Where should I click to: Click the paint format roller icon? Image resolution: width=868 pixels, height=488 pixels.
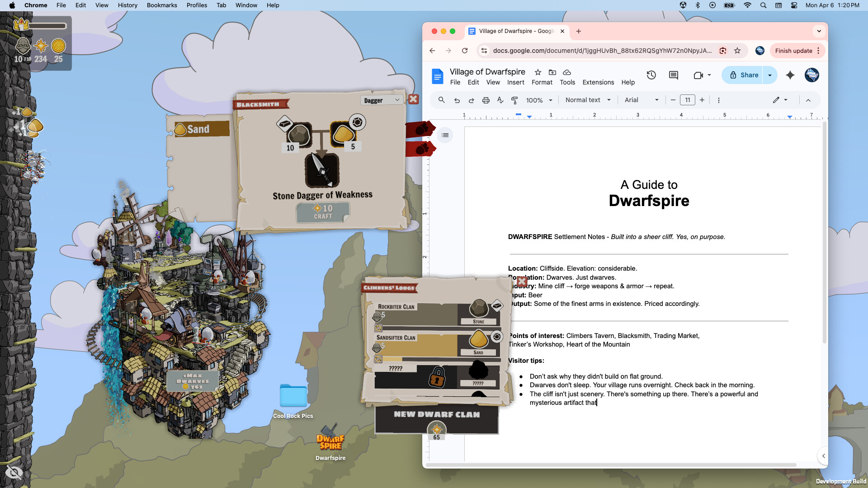[x=514, y=100]
